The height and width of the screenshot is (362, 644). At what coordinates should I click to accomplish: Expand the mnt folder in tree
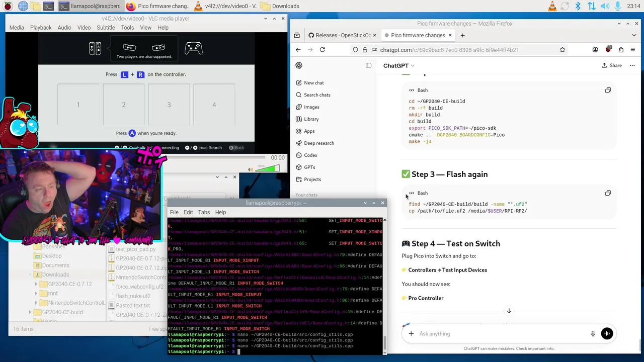[x=36, y=294]
